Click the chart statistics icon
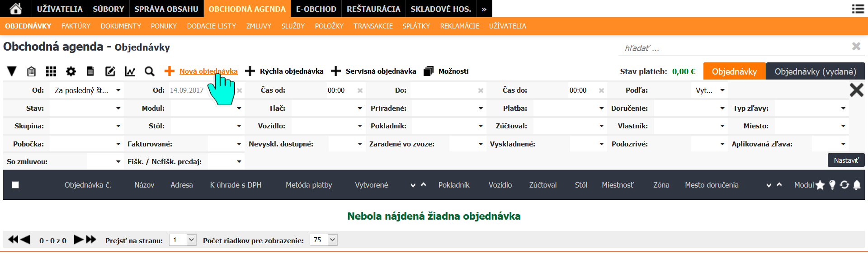The width and height of the screenshot is (868, 254). pos(130,71)
